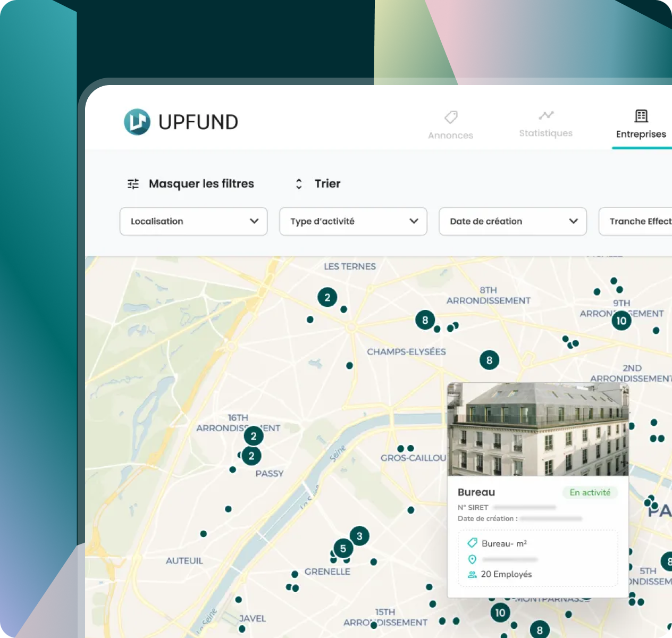Open the Localisation dropdown
The width and height of the screenshot is (672, 638).
(x=194, y=221)
